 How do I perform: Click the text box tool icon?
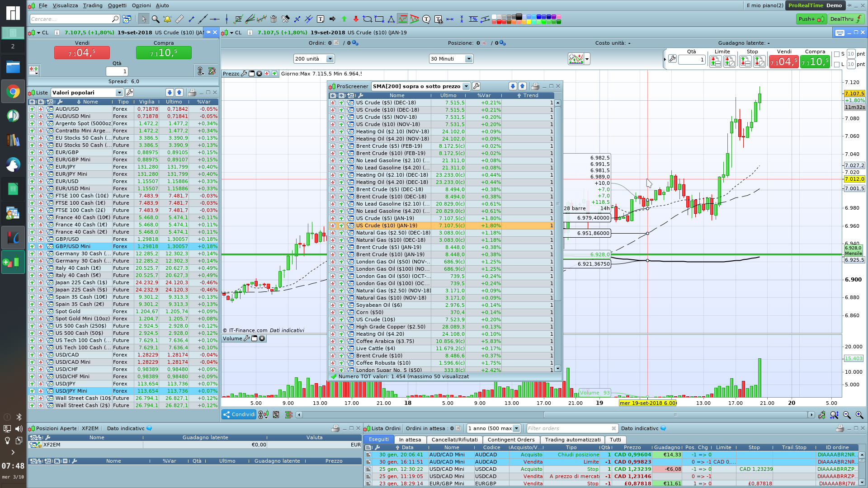pos(321,19)
